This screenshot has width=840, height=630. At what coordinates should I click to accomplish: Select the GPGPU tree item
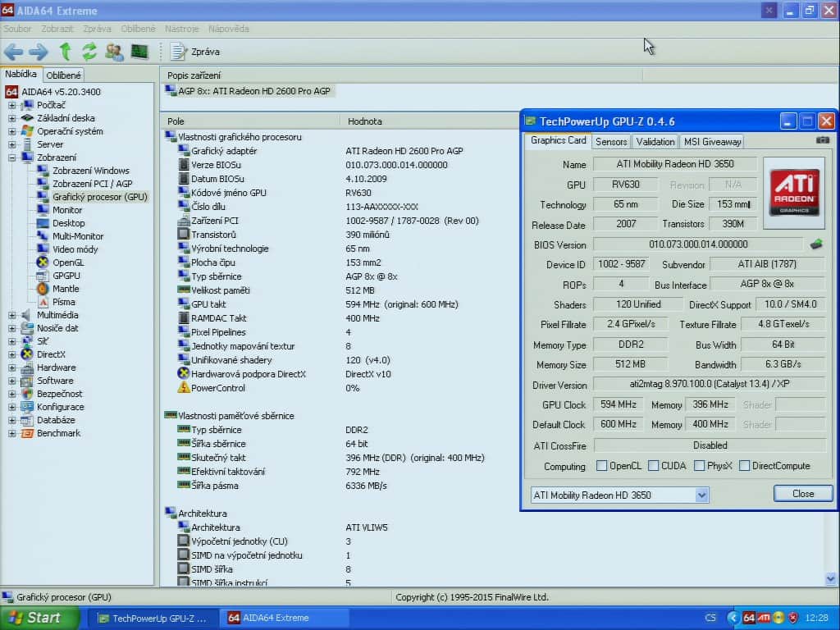(66, 276)
